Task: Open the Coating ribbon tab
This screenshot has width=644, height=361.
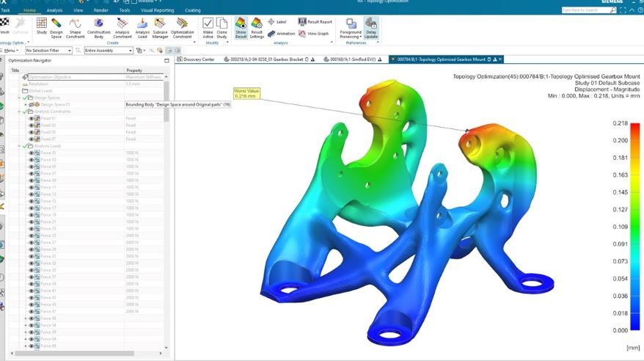Action: pos(193,10)
